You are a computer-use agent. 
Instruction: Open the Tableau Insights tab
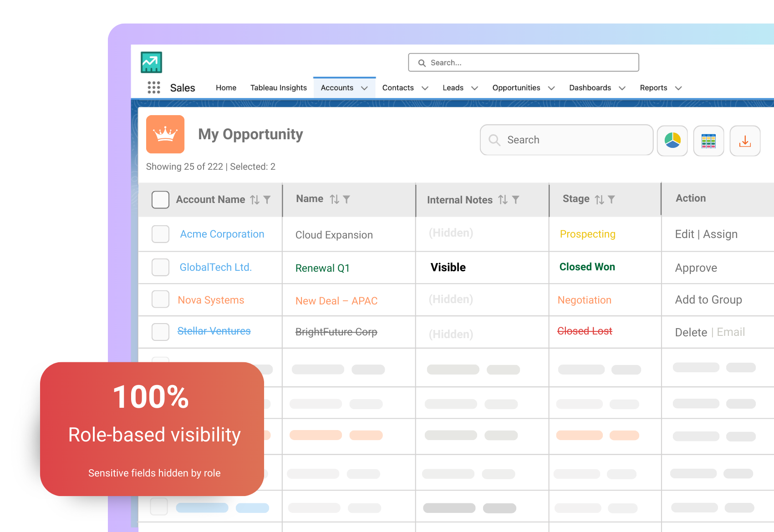[279, 88]
